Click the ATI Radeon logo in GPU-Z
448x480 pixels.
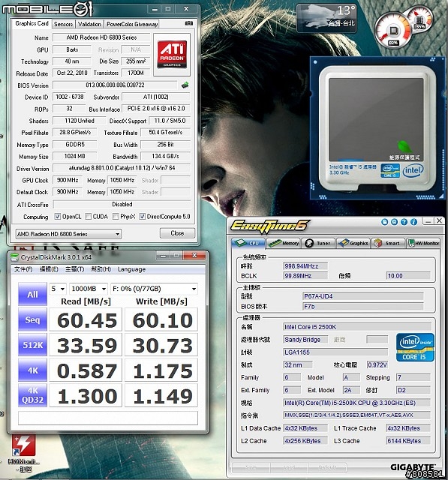tap(172, 55)
